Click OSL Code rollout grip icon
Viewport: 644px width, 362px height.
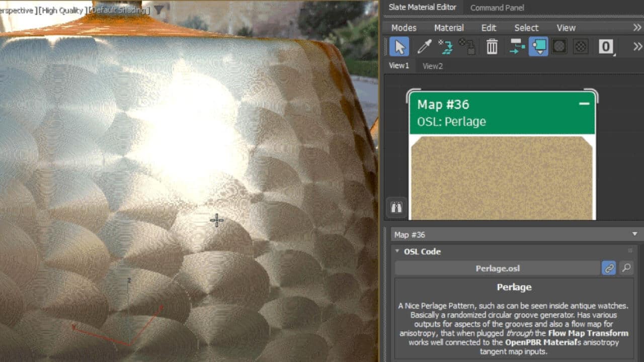click(630, 251)
